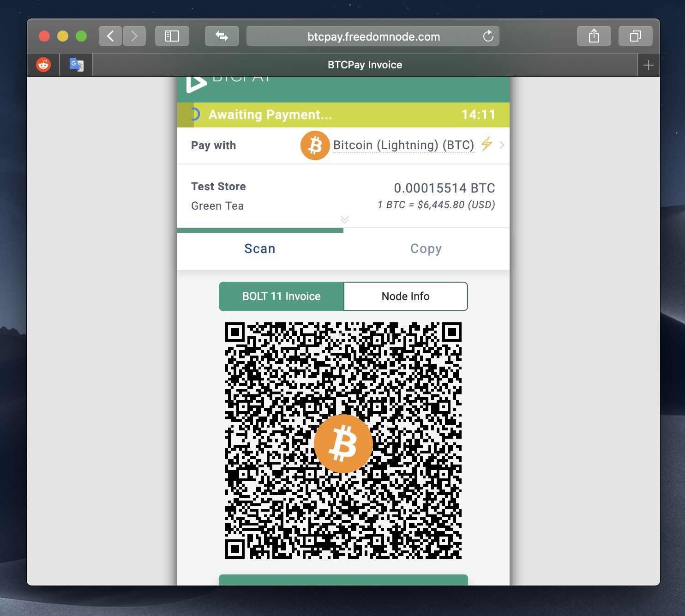The image size is (685, 616).
Task: Show the Safari sidebar
Action: (x=172, y=36)
